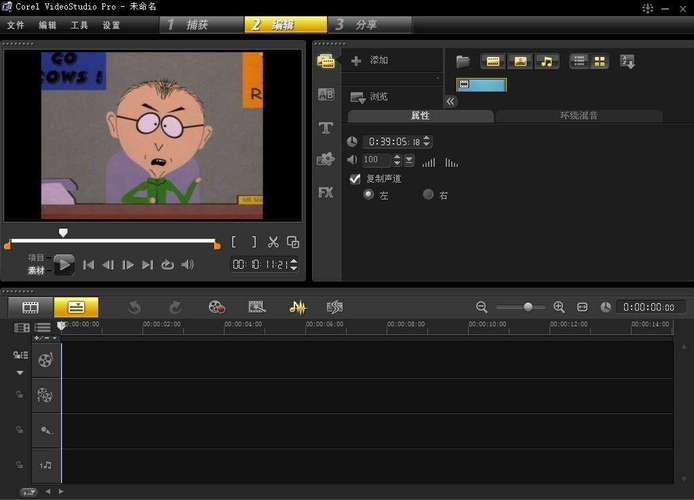Click the 添加 add folder button
The height and width of the screenshot is (500, 694).
(x=370, y=60)
